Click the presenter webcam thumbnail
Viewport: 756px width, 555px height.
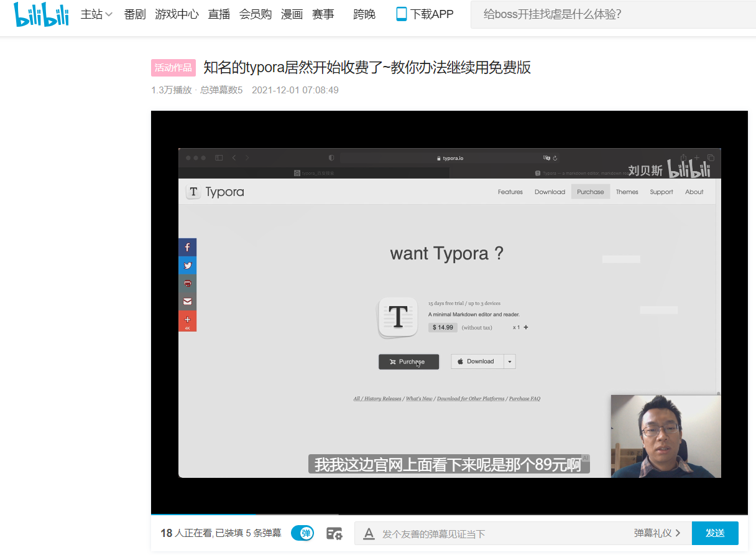[666, 436]
